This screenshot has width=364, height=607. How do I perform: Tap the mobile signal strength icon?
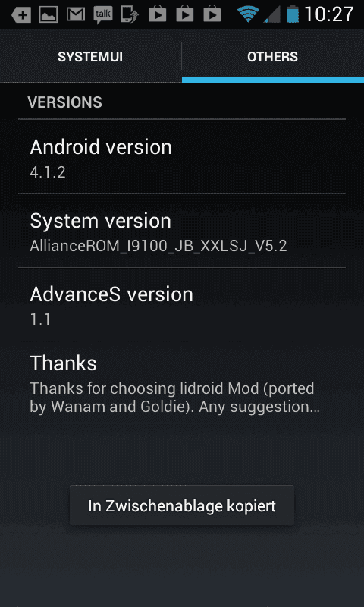[x=272, y=14]
